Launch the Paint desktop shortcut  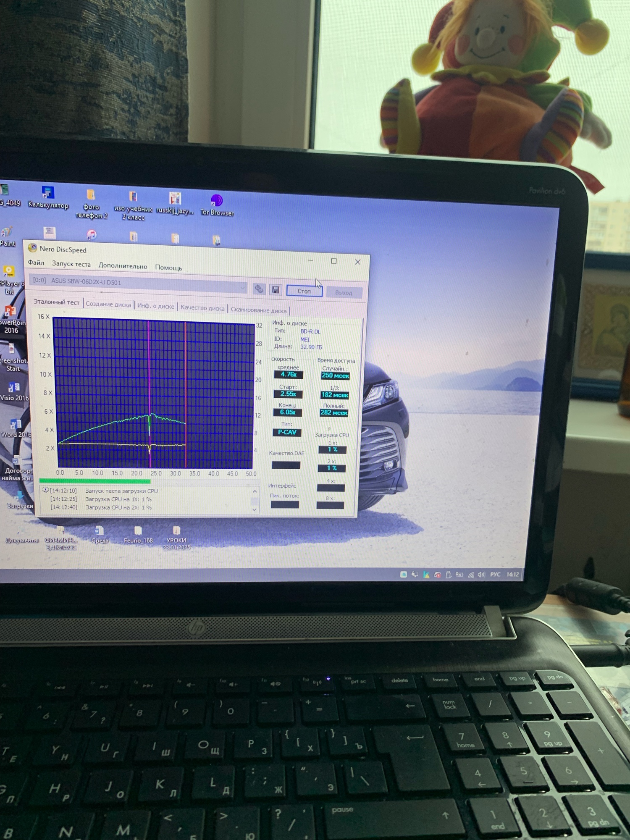point(7,237)
